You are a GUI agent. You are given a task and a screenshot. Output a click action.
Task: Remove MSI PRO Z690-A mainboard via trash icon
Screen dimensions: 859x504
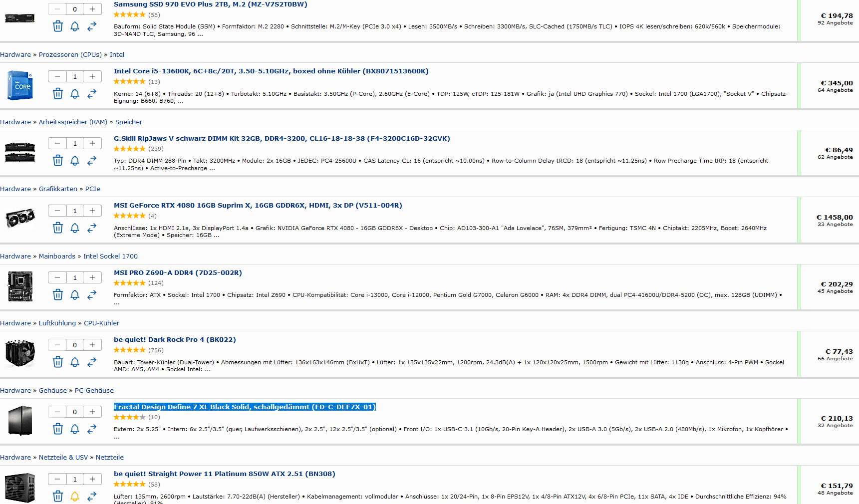coord(58,294)
